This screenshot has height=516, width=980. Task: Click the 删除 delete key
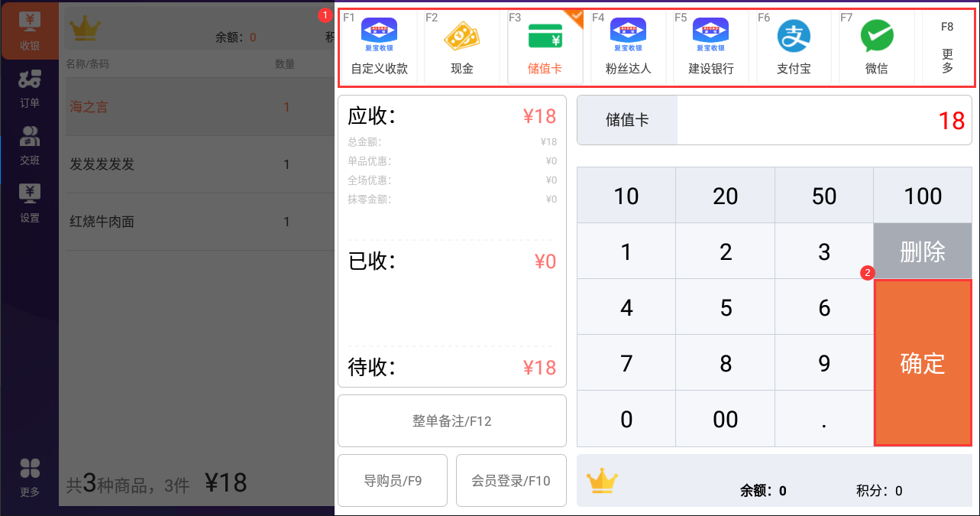[x=923, y=251]
